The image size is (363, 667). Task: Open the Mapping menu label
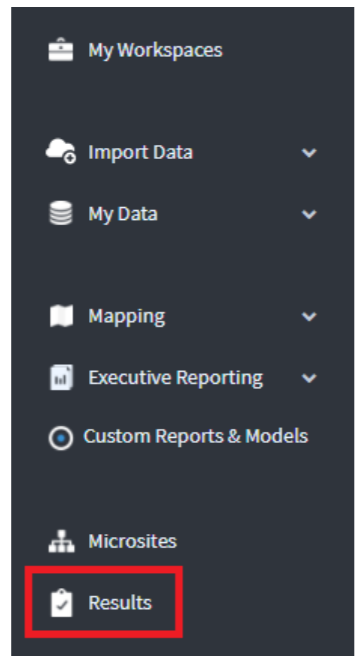127,316
